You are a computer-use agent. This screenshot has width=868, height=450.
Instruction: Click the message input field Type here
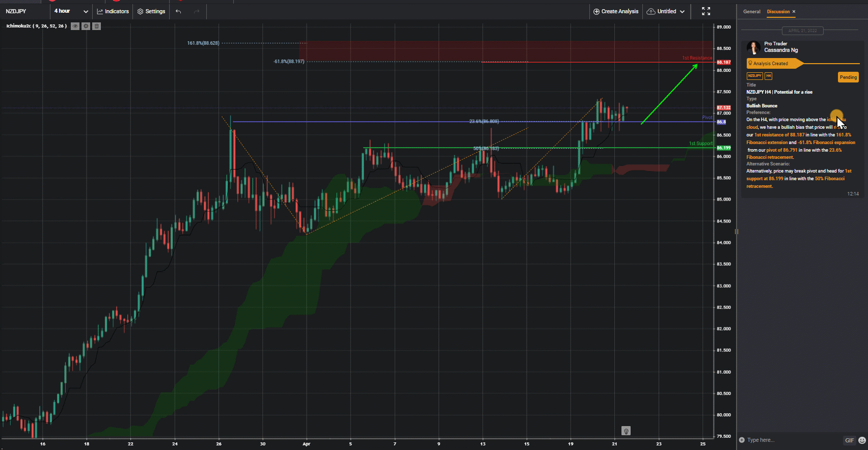click(x=792, y=440)
